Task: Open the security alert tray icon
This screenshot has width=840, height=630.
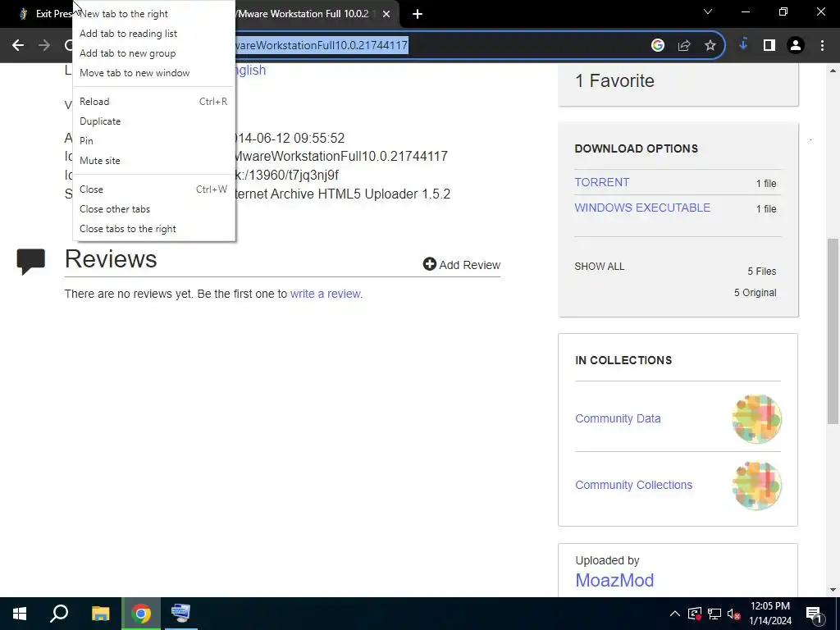Action: pyautogui.click(x=695, y=614)
